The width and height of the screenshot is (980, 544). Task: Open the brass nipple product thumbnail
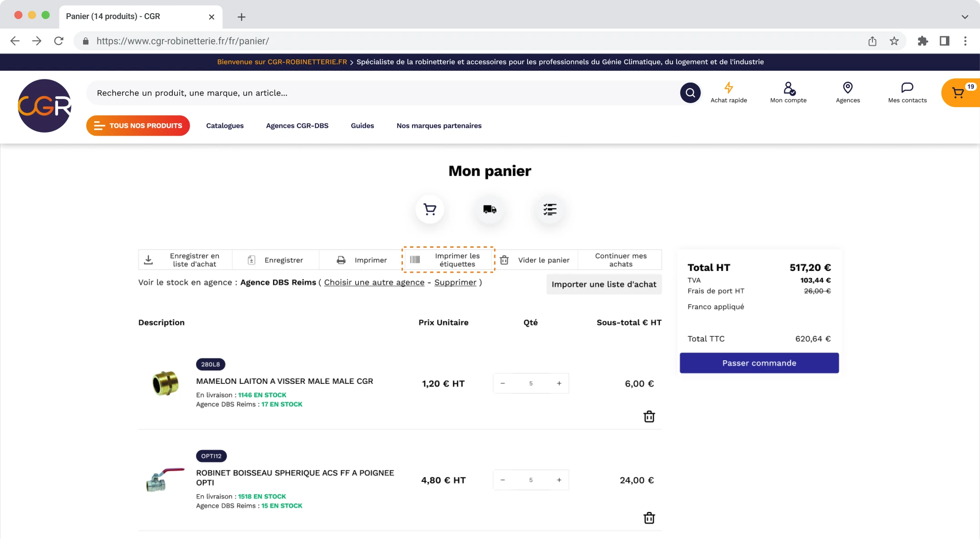(165, 383)
